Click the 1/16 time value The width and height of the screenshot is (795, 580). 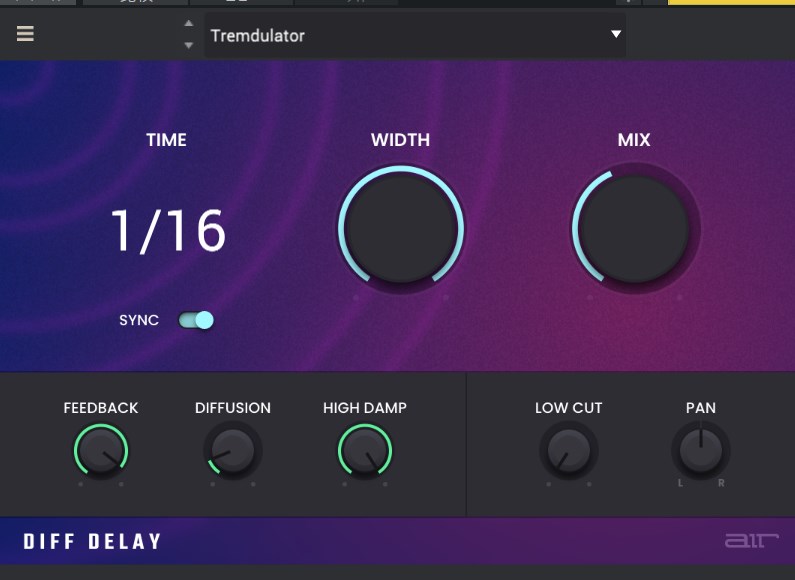[x=168, y=231]
